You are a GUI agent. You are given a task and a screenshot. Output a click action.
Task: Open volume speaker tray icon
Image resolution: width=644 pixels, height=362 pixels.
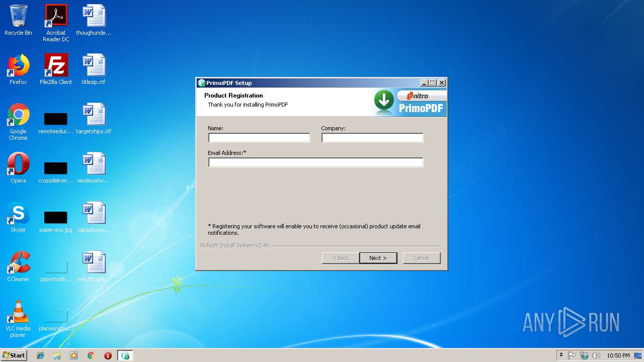point(596,355)
